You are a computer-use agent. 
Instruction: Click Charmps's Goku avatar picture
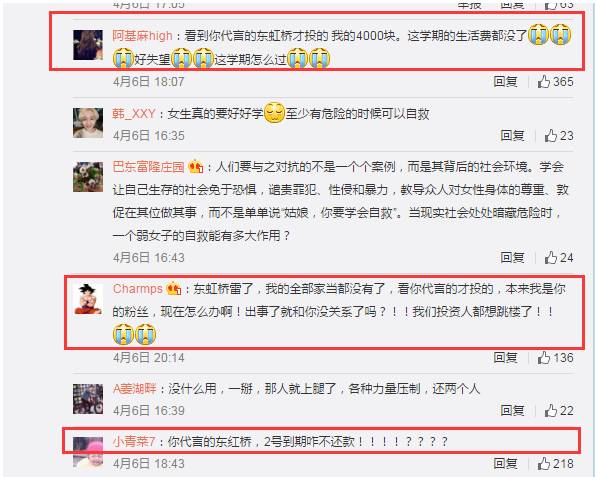pyautogui.click(x=88, y=299)
